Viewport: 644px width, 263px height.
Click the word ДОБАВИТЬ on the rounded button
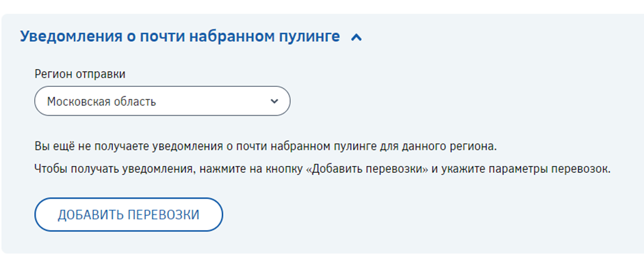(90, 214)
